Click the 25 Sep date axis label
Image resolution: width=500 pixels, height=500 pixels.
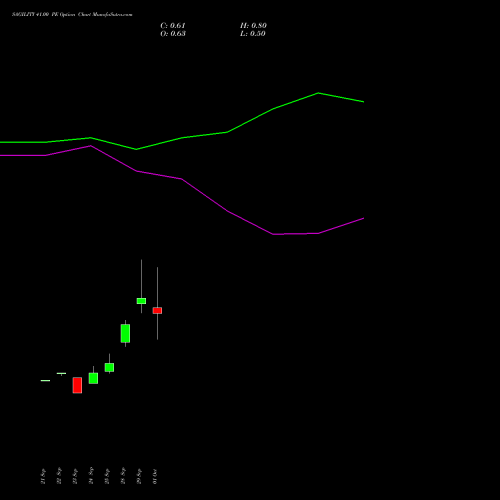107,476
